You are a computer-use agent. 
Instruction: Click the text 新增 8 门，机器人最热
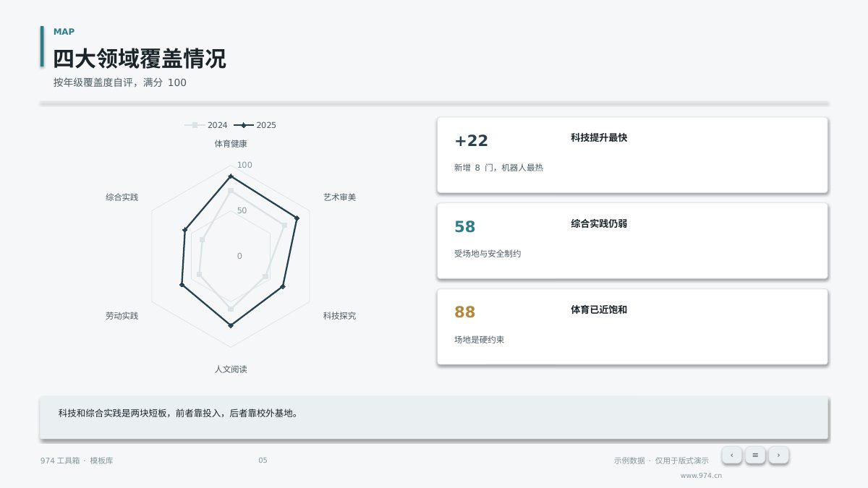click(x=498, y=168)
